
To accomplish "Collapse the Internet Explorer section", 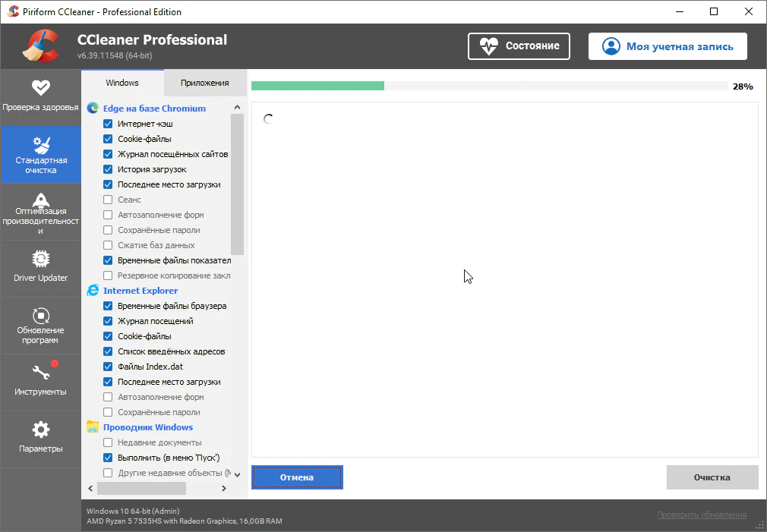I will pyautogui.click(x=140, y=291).
